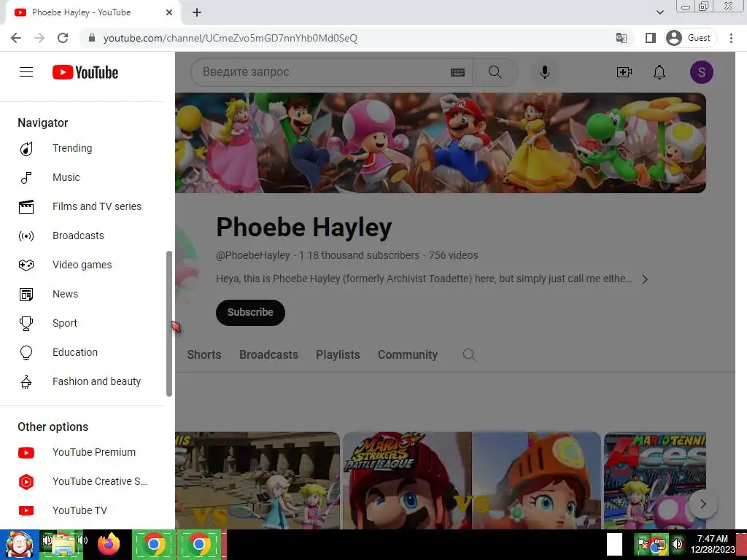Open the Trending label in Navigator
The height and width of the screenshot is (560, 747).
pyautogui.click(x=72, y=149)
